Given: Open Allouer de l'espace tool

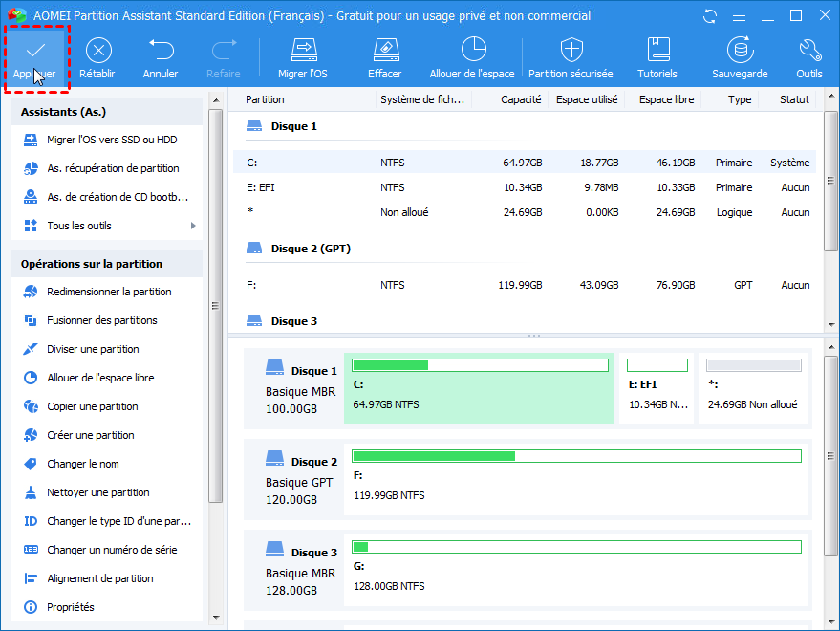Looking at the screenshot, I should [472, 51].
